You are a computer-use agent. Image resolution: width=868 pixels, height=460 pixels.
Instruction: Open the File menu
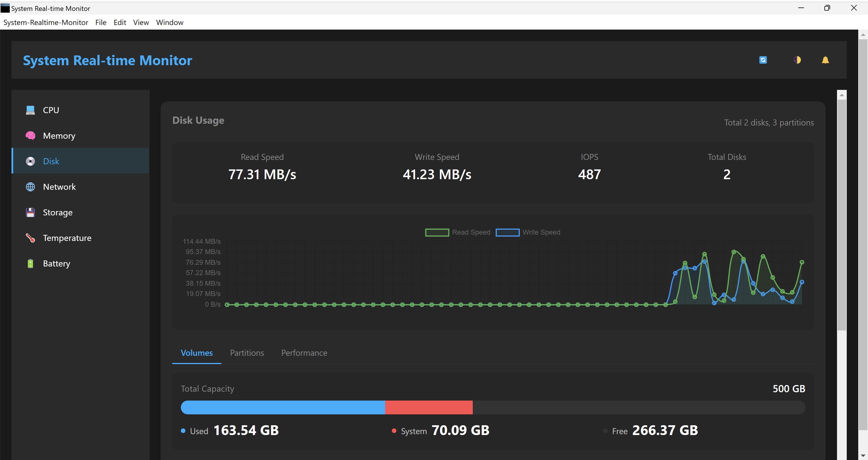[x=101, y=22]
